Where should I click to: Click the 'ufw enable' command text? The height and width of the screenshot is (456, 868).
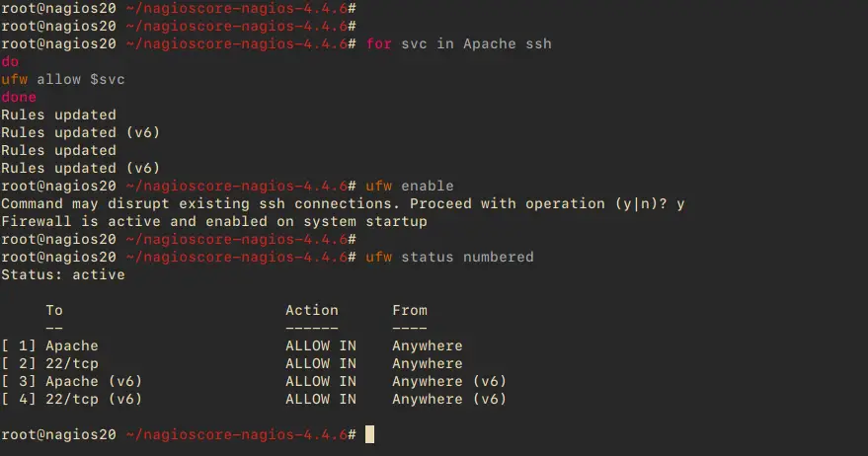pos(410,186)
